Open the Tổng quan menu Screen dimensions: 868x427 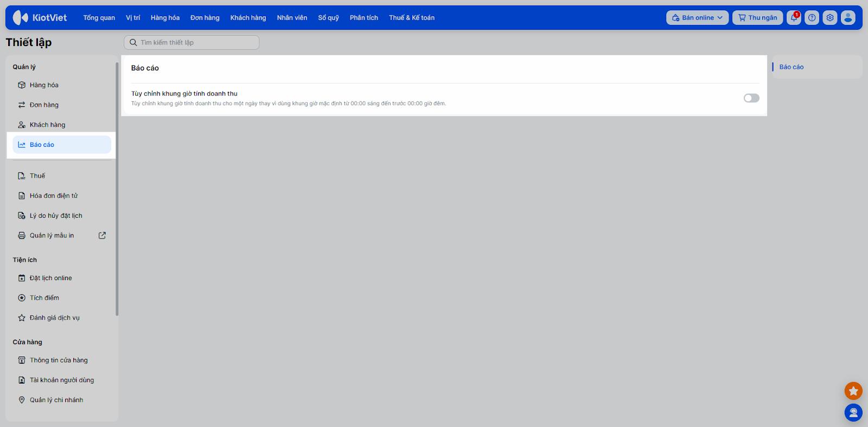point(99,18)
